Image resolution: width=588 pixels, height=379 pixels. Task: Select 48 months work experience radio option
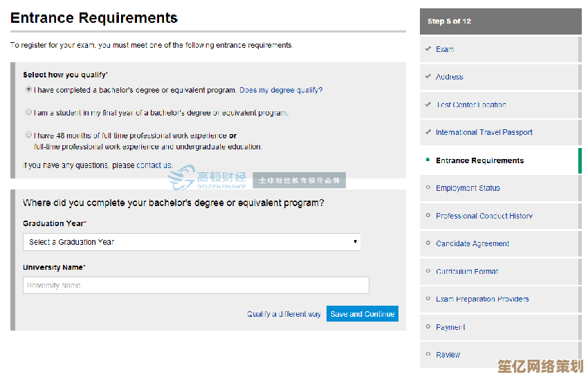tap(29, 135)
